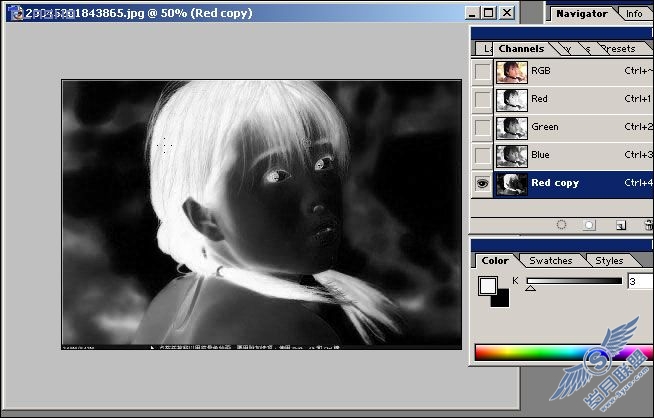Click the 'Red copy' channel name
This screenshot has width=654, height=418.
coord(555,183)
